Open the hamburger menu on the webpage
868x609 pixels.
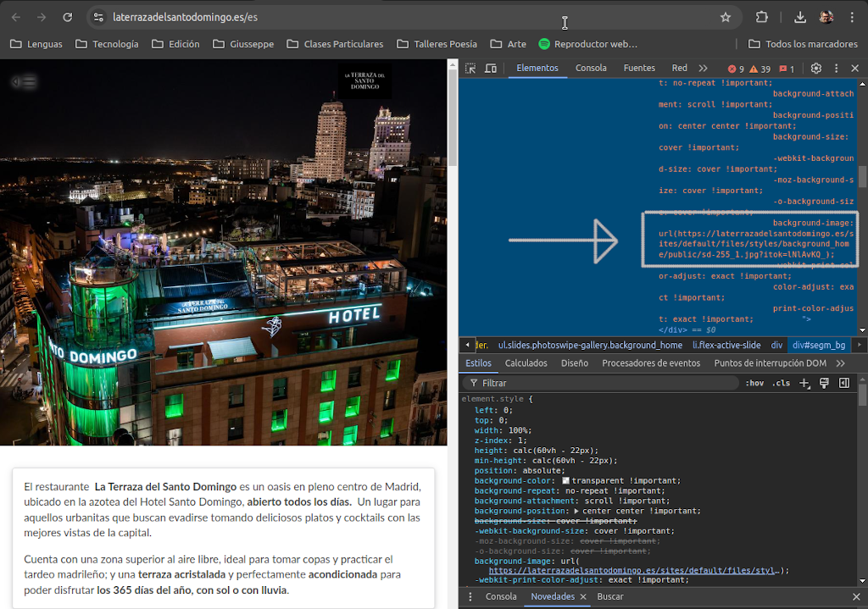[24, 82]
